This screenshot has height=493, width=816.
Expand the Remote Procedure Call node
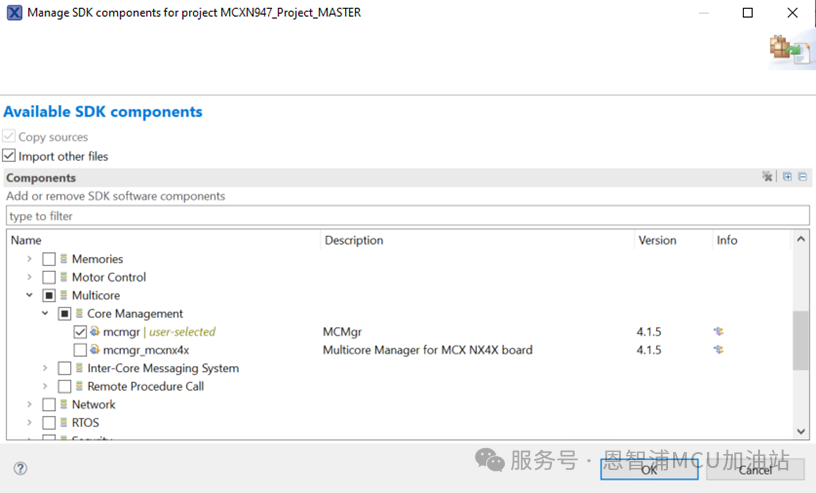click(45, 386)
